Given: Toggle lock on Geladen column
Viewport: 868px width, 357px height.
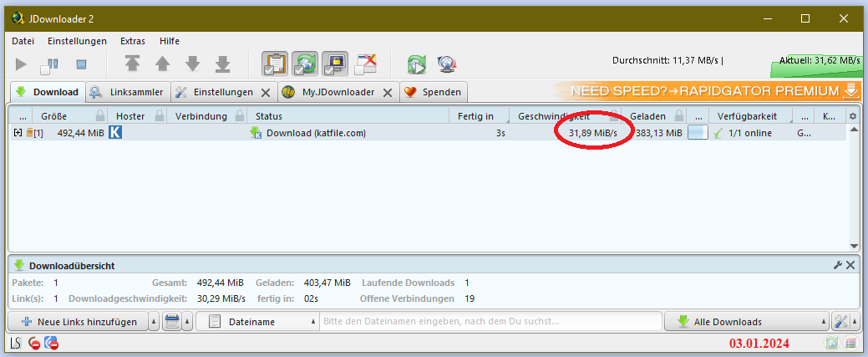Looking at the screenshot, I should 678,116.
